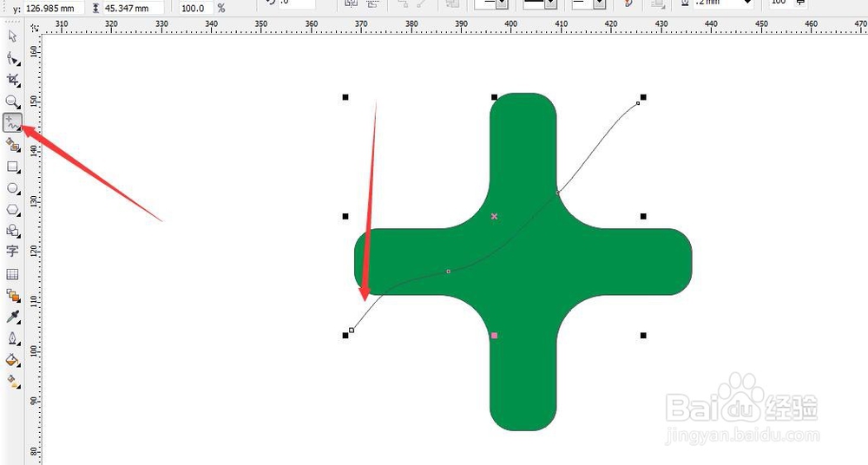
Task: Select the Zoom magnifier tool
Action: [12, 102]
